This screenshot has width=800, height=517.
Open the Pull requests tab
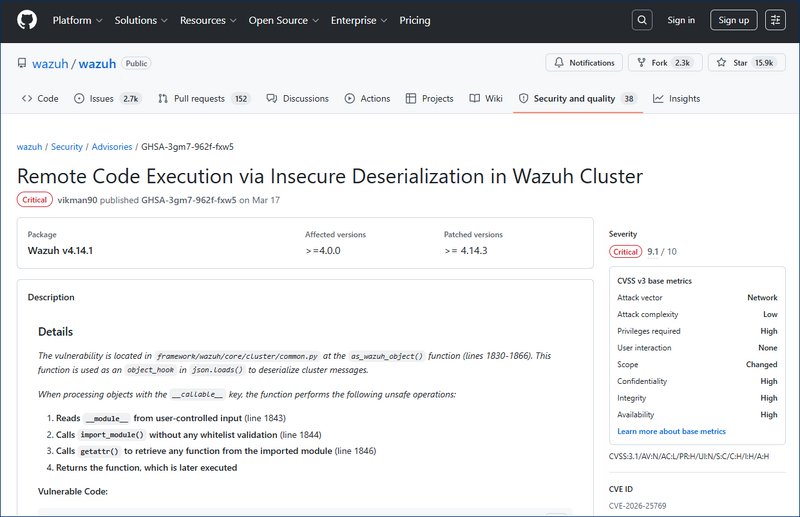pos(204,99)
